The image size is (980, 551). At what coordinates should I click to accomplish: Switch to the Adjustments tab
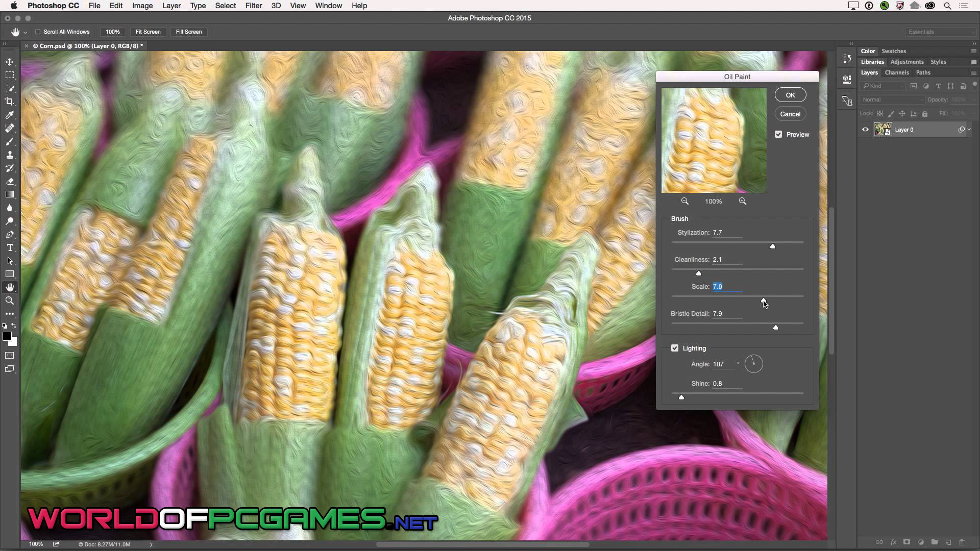click(x=907, y=62)
